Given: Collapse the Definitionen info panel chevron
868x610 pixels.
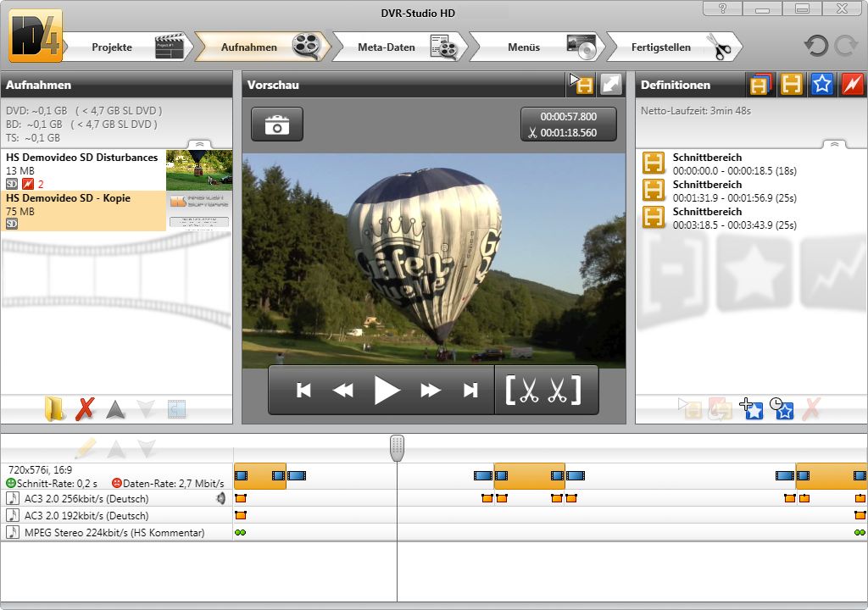Looking at the screenshot, I should (833, 144).
